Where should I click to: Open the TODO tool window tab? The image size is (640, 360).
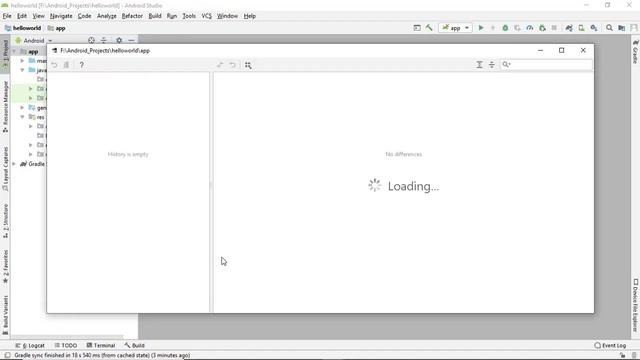coord(66,345)
